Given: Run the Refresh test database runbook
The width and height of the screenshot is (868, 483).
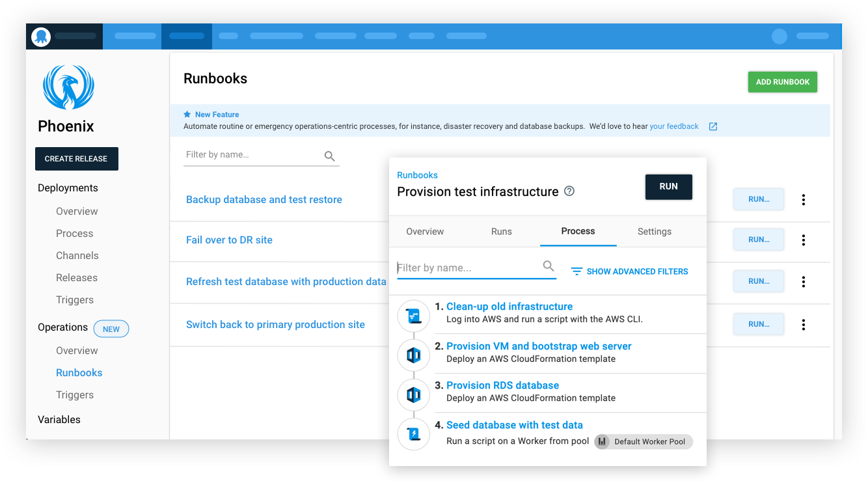Looking at the screenshot, I should 759,282.
